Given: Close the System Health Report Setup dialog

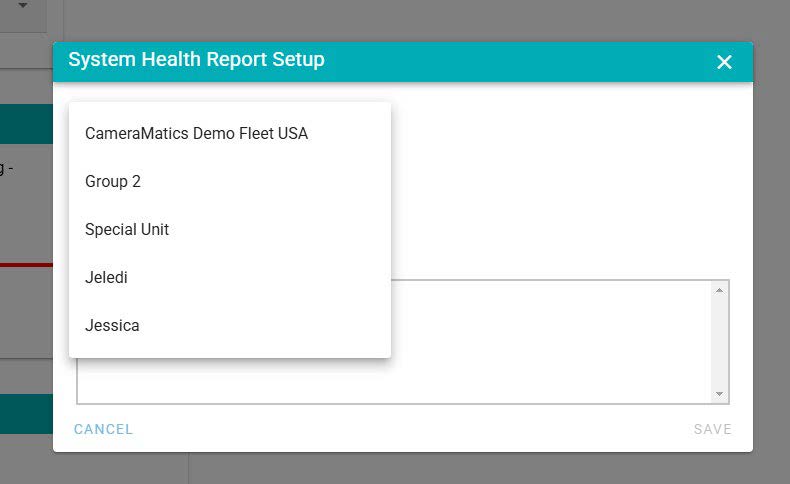Looking at the screenshot, I should [x=725, y=62].
